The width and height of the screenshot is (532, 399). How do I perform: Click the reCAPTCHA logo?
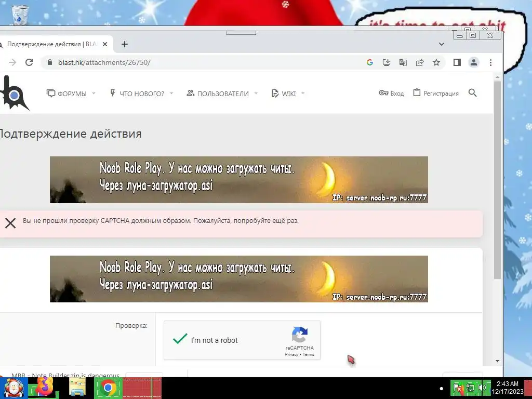tap(300, 335)
